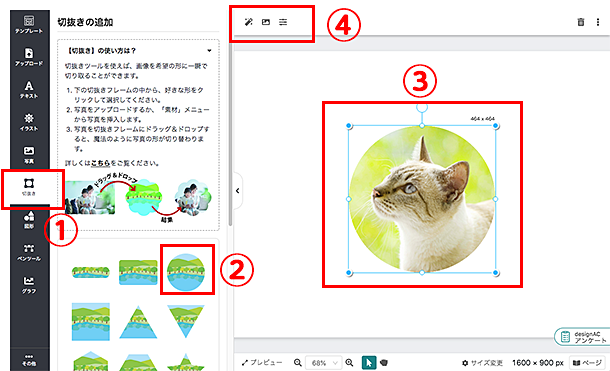Open the 68% zoom level dropdown

324,363
